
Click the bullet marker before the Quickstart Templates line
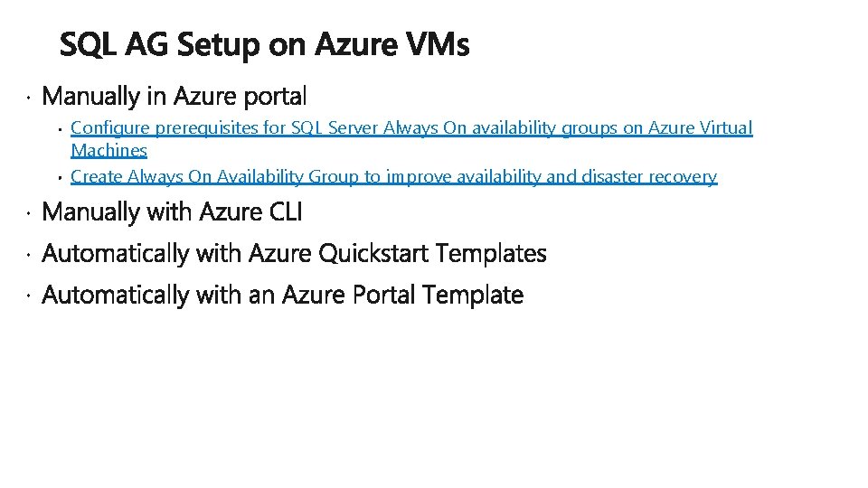point(28,255)
